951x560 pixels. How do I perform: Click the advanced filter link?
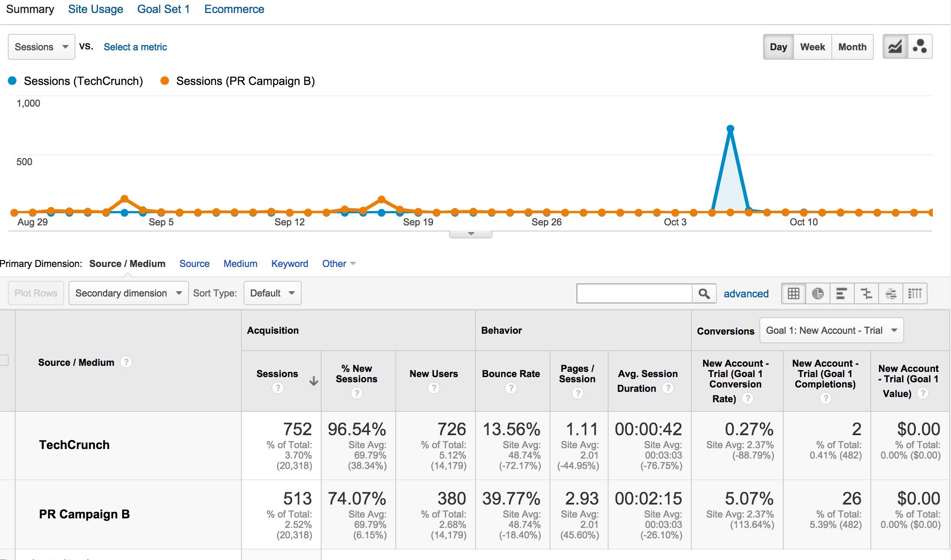[746, 293]
